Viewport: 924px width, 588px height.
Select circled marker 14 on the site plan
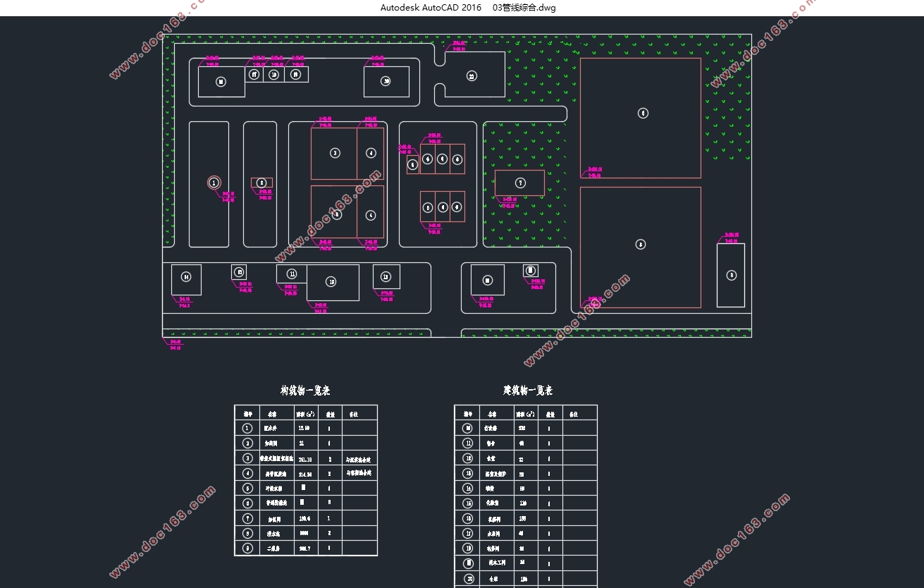click(x=186, y=277)
